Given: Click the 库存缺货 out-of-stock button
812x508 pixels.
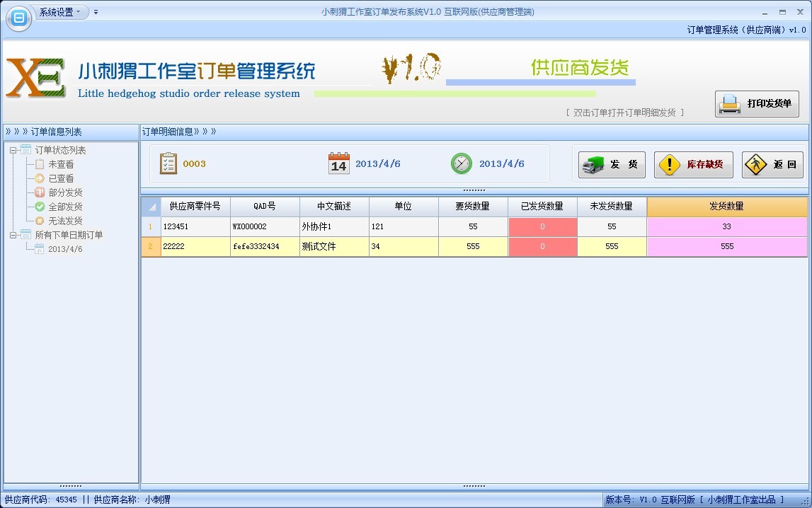Looking at the screenshot, I should pos(693,165).
